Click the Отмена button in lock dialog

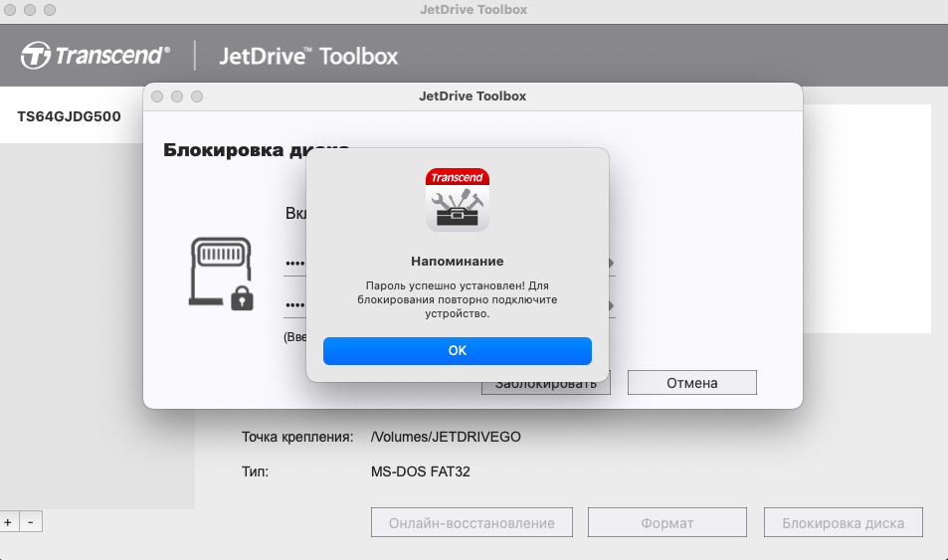(x=691, y=383)
